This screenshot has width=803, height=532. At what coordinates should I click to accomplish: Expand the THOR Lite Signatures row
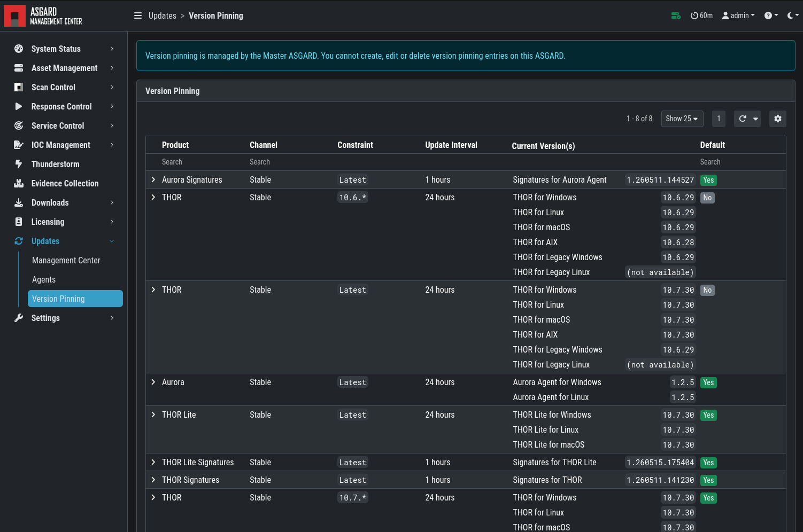(x=153, y=462)
